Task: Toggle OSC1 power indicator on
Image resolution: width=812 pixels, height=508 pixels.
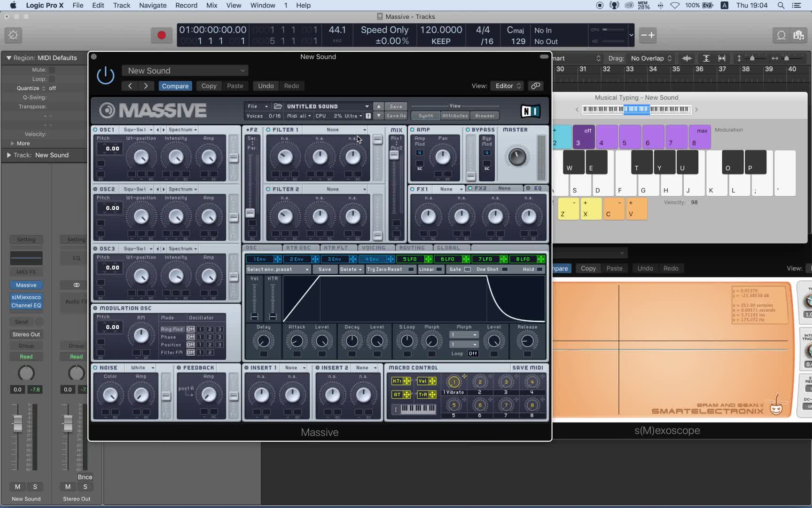Action: [x=95, y=130]
